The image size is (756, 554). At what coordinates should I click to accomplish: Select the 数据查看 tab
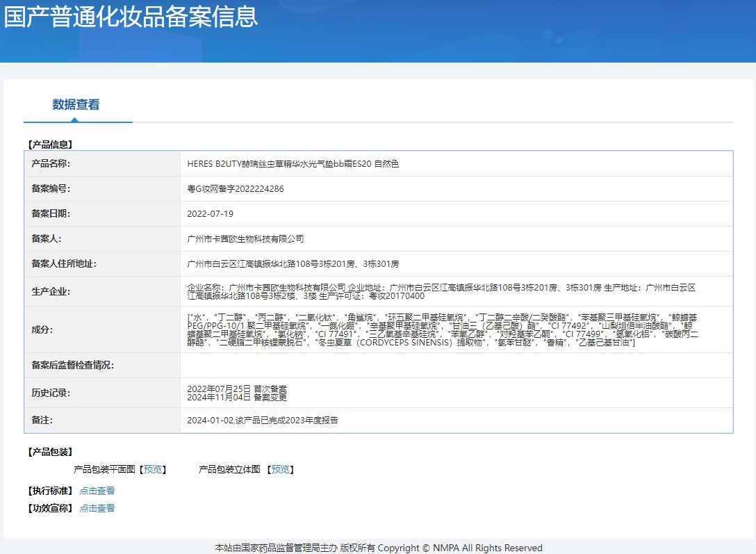(76, 105)
